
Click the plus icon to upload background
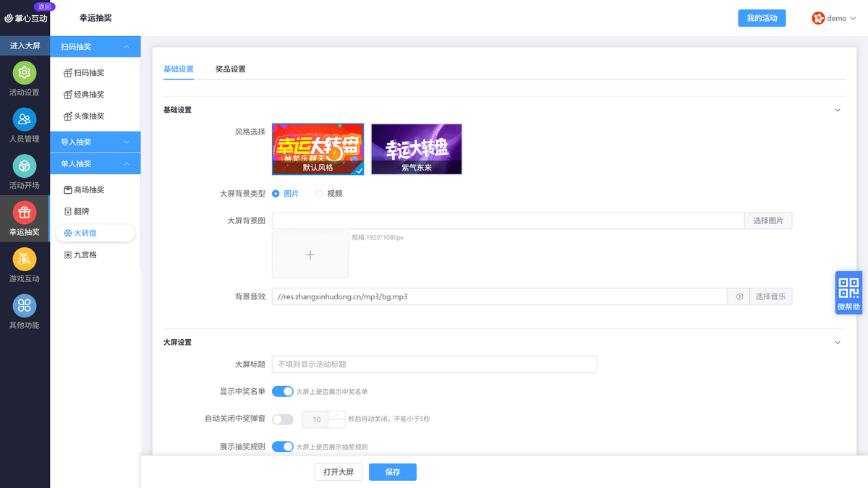310,254
